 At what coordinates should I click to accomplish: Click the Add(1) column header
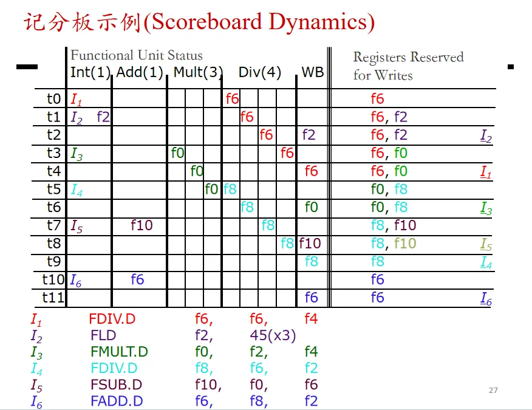(140, 72)
